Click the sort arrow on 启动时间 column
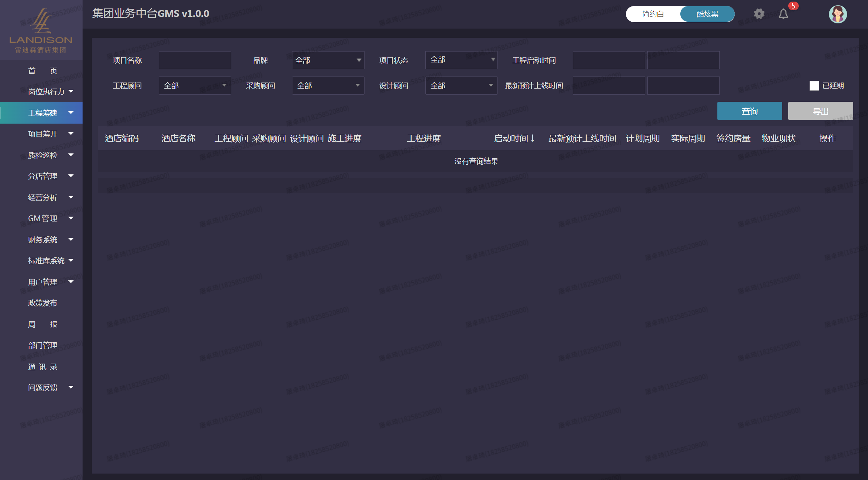Screen dimensions: 868x480 click(x=532, y=138)
